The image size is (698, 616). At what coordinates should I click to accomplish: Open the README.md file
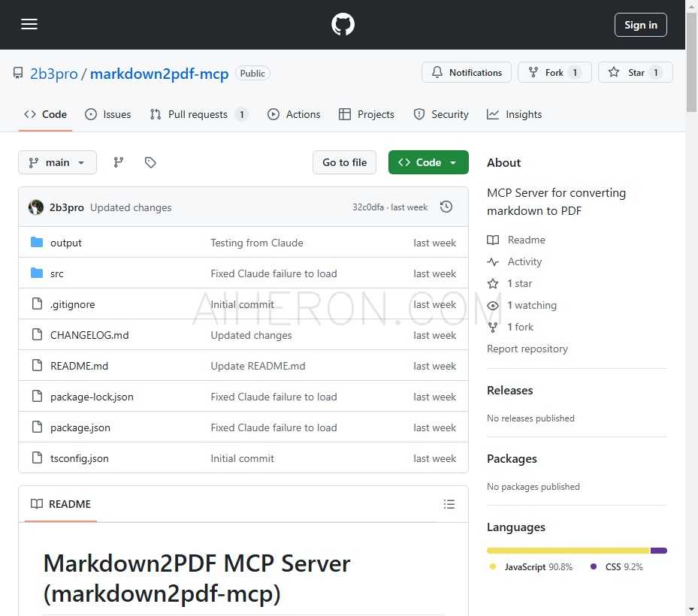point(79,366)
